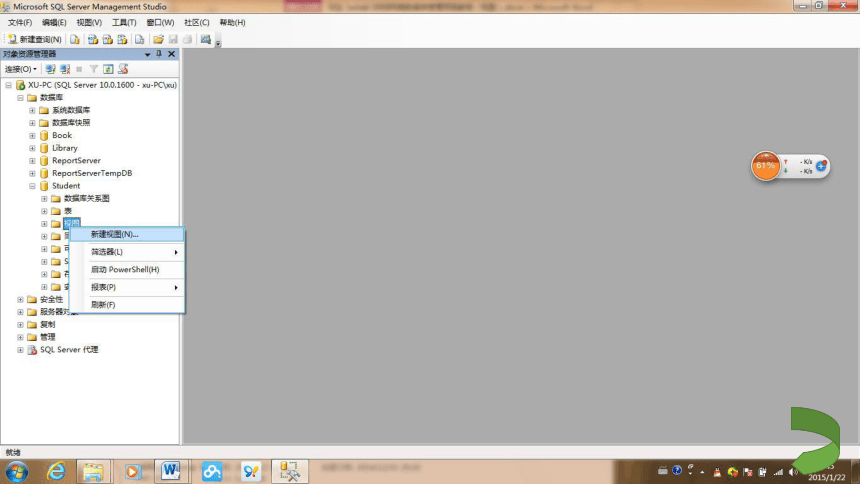The height and width of the screenshot is (484, 860).
Task: Expand the ReportServer database node
Action: tap(32, 161)
